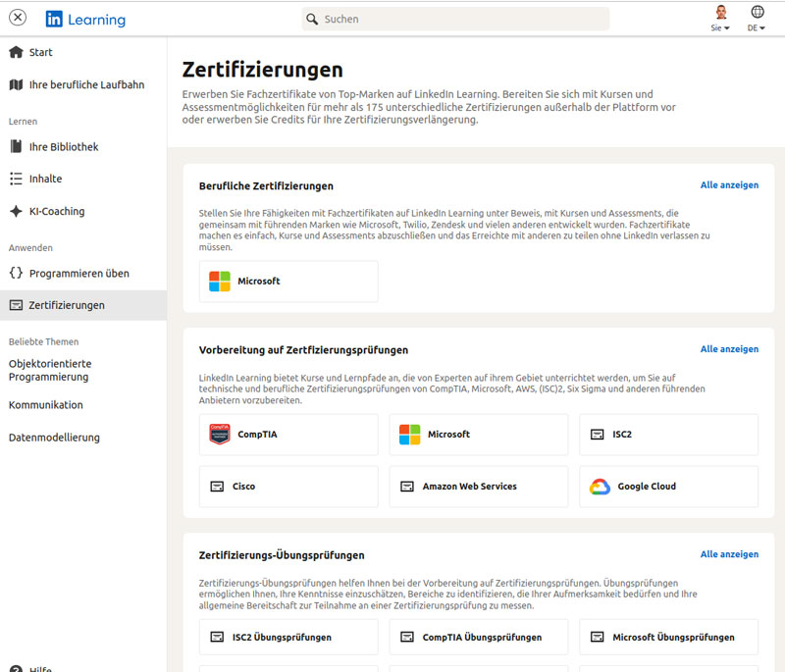
Task: Click Microsoft Übungsprüfungen certificate icon
Action: (x=598, y=637)
